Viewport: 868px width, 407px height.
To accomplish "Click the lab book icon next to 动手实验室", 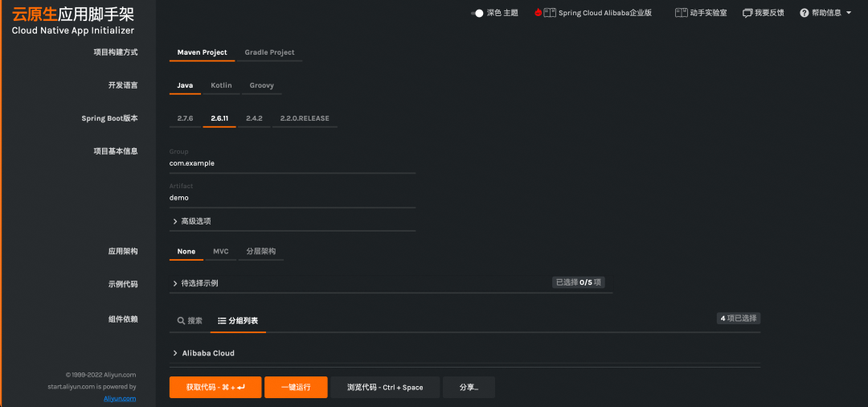I will 682,13.
